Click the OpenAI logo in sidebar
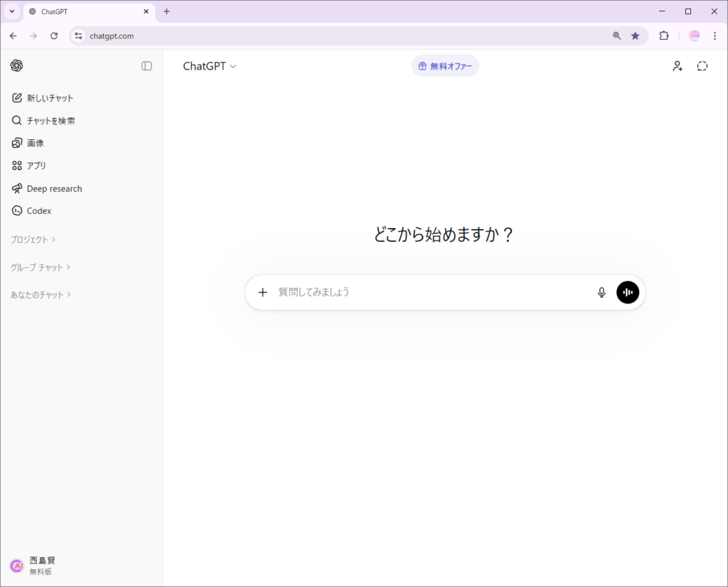Screen dimensions: 728x587 click(x=17, y=65)
